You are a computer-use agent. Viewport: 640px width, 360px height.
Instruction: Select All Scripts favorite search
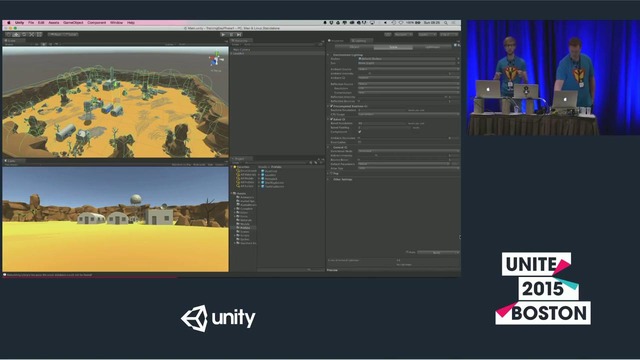[x=246, y=186]
